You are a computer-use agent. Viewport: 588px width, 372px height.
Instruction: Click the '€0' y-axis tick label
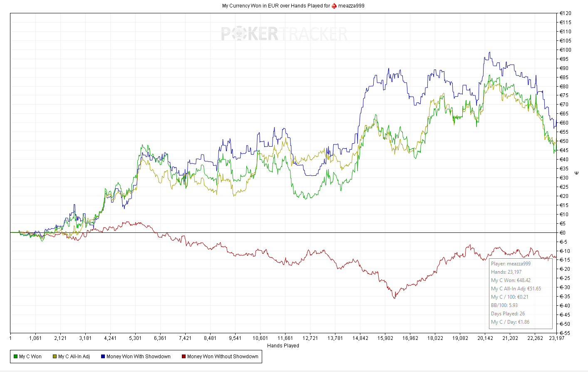pos(563,233)
